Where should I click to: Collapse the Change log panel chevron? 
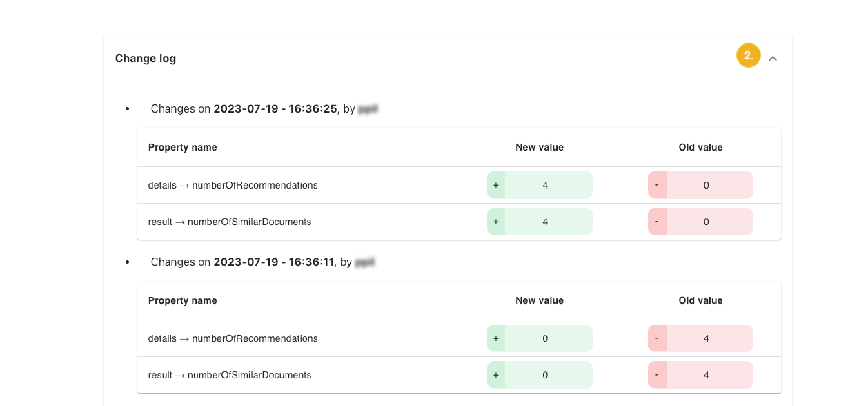(773, 59)
